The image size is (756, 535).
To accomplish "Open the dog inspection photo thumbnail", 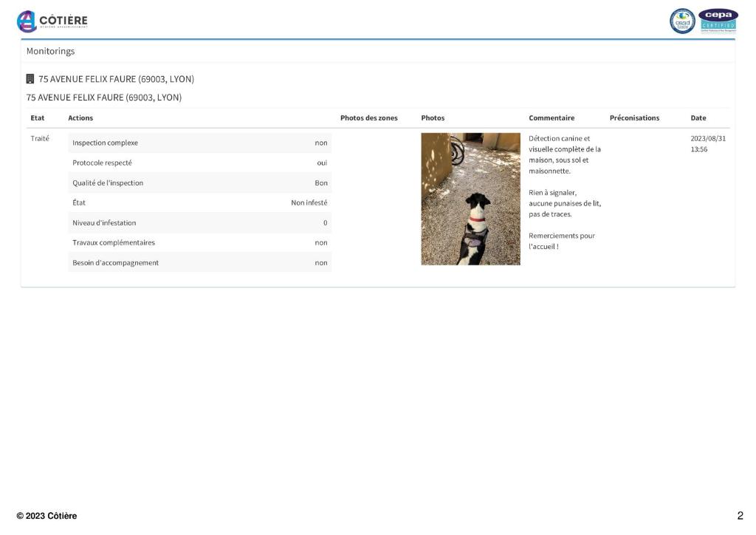I will click(470, 199).
